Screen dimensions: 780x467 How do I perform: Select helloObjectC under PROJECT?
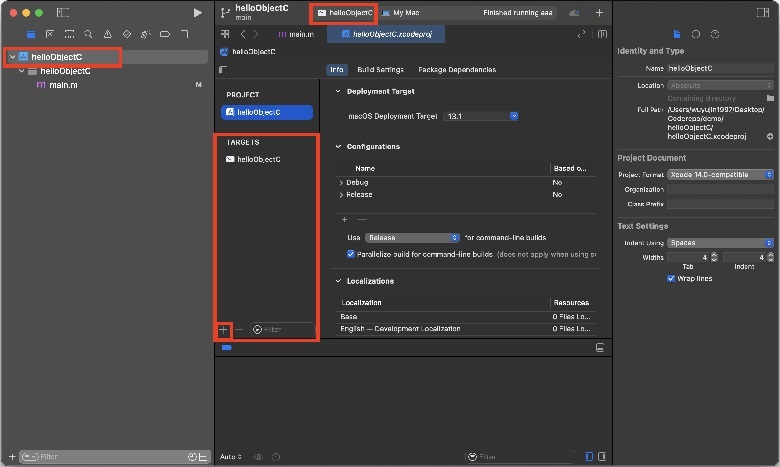pyautogui.click(x=267, y=112)
